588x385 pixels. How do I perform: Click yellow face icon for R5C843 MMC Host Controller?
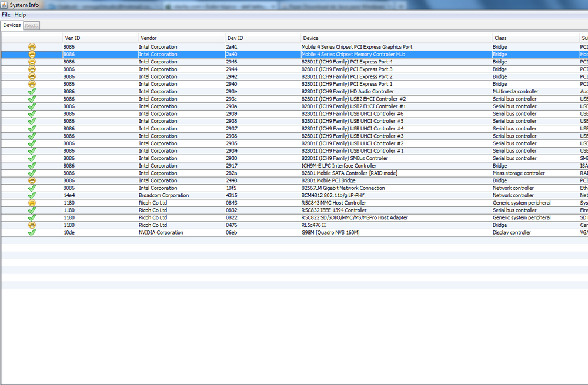[32, 203]
